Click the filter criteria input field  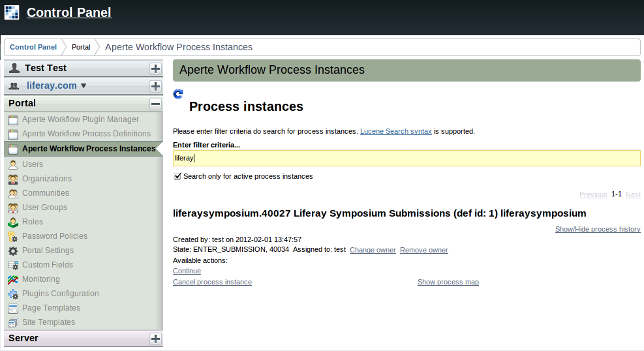406,158
